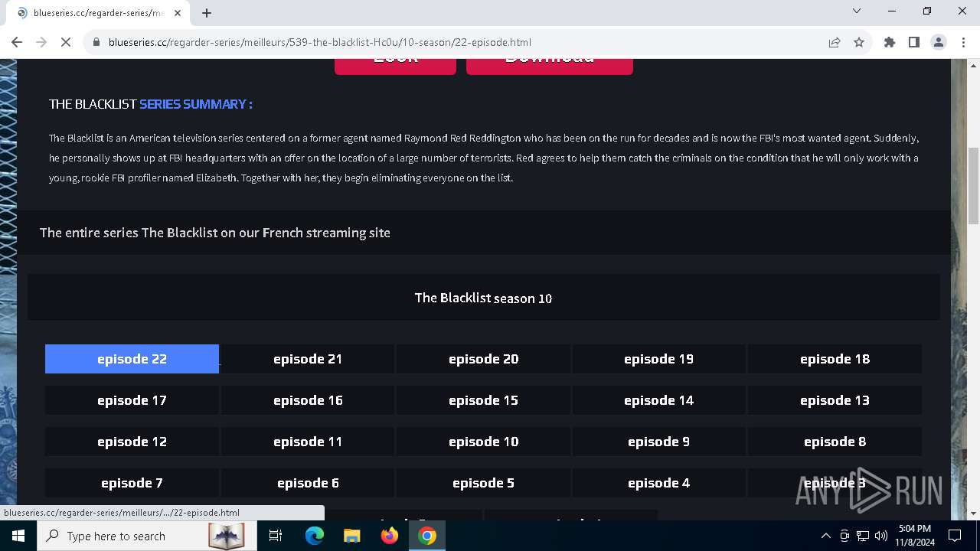980x551 pixels.
Task: Open episode 12 link
Action: pyautogui.click(x=132, y=442)
